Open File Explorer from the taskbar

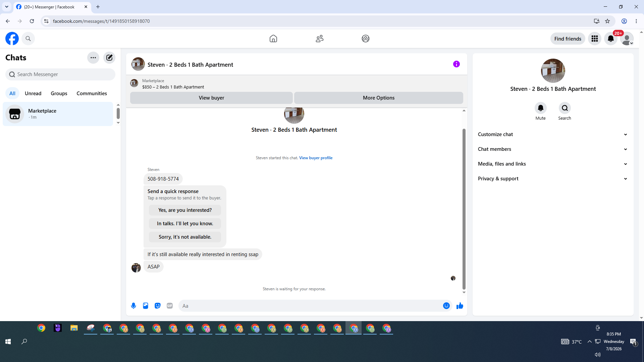click(74, 328)
